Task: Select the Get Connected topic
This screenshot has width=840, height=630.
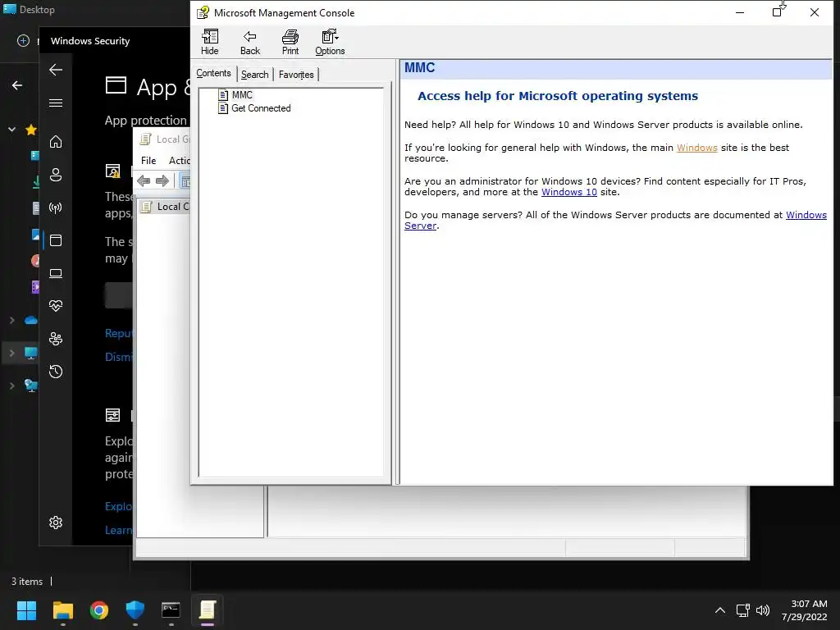Action: point(254,108)
